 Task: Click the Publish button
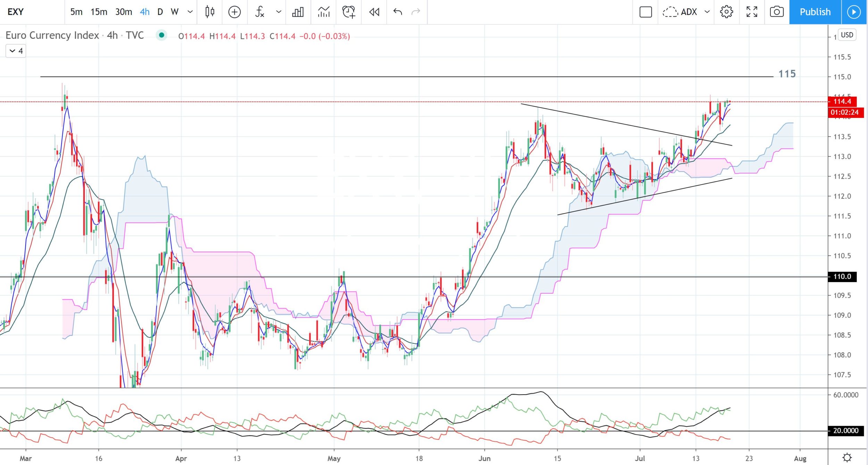tap(815, 12)
